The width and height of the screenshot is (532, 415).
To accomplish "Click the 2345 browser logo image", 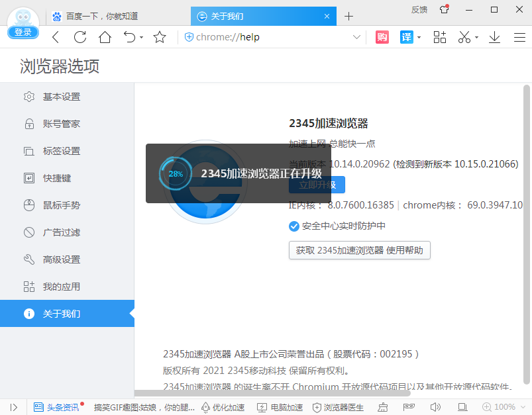I will (205, 182).
